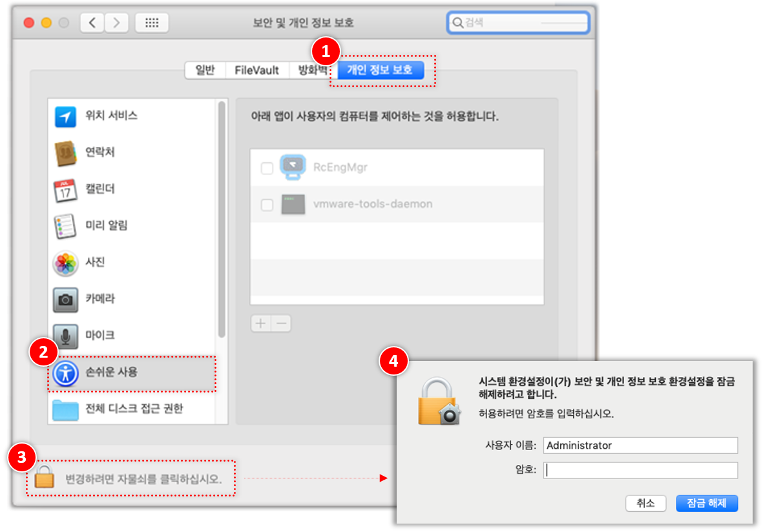Screen dimensions: 763x532
Task: Click the 취소 cancel button
Action: coord(645,504)
